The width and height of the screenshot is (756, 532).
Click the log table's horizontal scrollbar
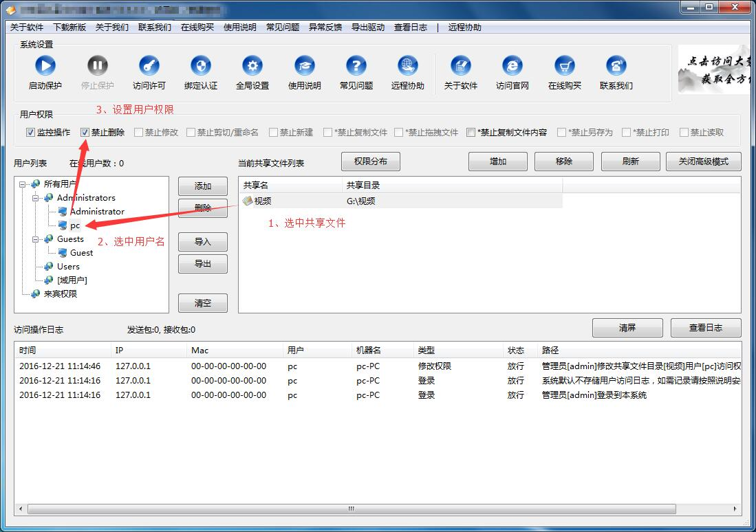pos(351,509)
